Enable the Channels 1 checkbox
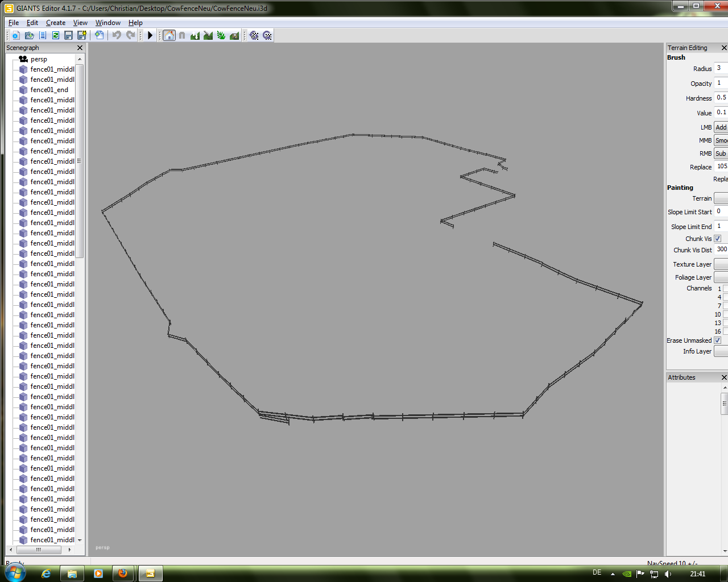Image resolution: width=728 pixels, height=582 pixels. [x=726, y=289]
